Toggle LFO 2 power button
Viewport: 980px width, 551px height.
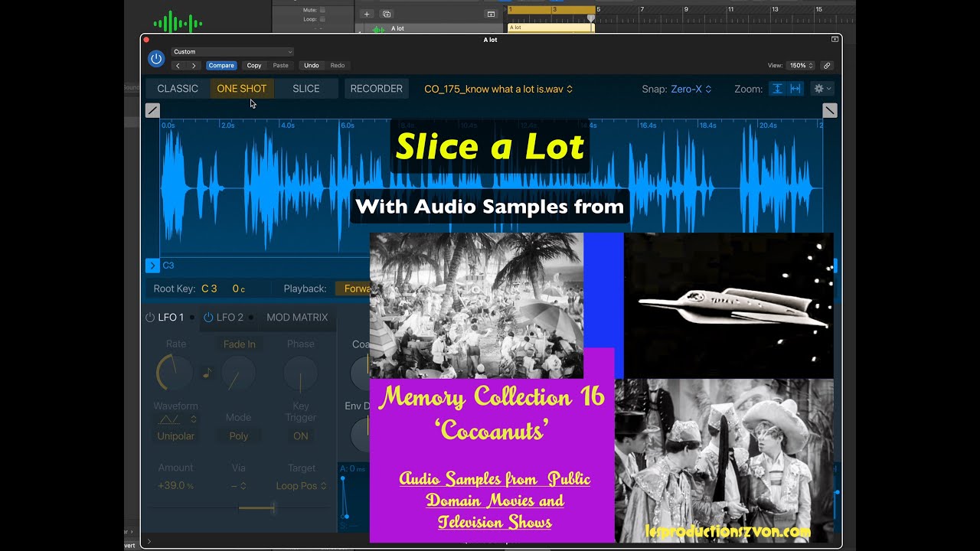pyautogui.click(x=208, y=318)
